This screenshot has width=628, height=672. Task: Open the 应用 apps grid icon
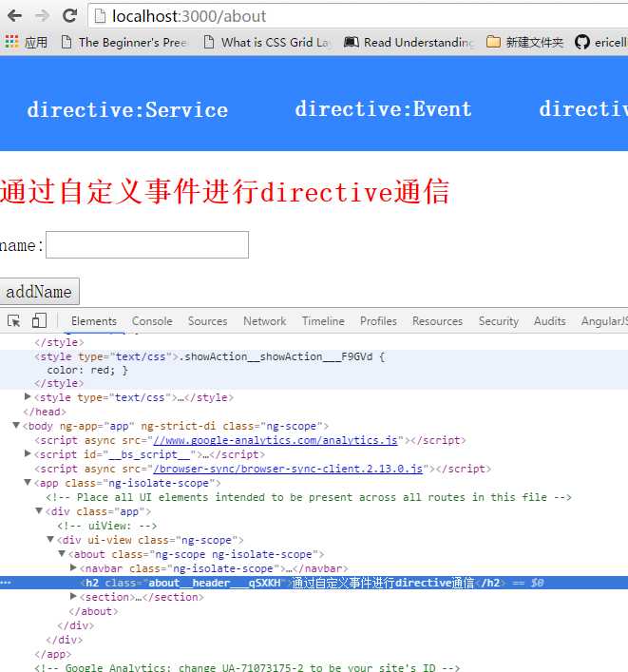11,42
